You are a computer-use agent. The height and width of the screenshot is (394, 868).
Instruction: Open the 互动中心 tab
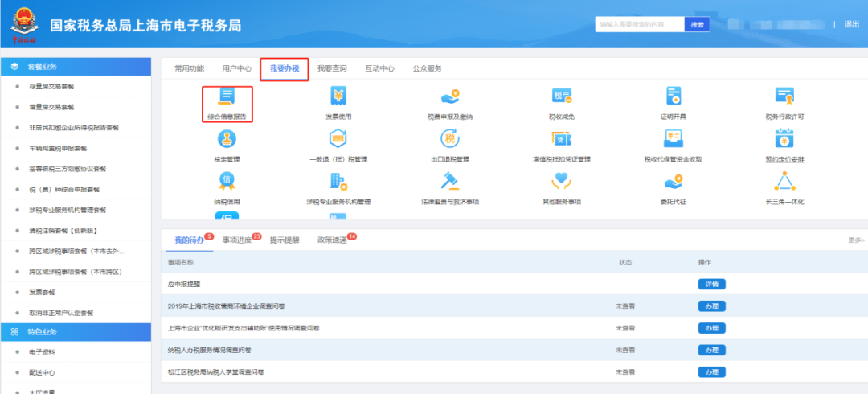click(x=379, y=68)
